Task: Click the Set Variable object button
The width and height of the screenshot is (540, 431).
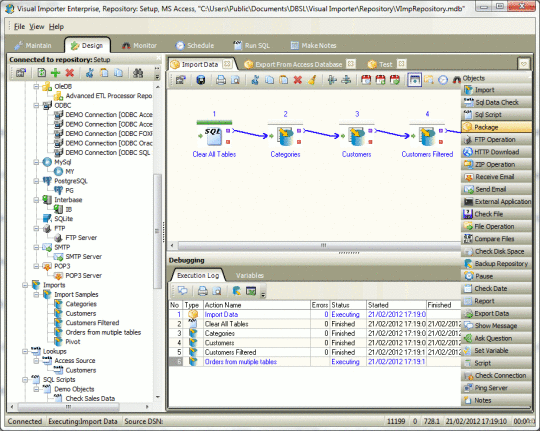Action: click(x=496, y=351)
